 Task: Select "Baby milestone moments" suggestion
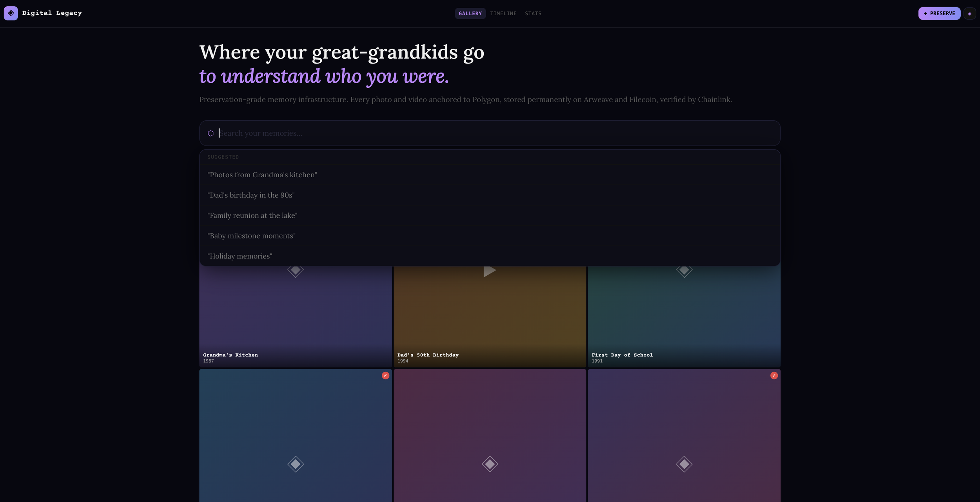[x=251, y=236]
